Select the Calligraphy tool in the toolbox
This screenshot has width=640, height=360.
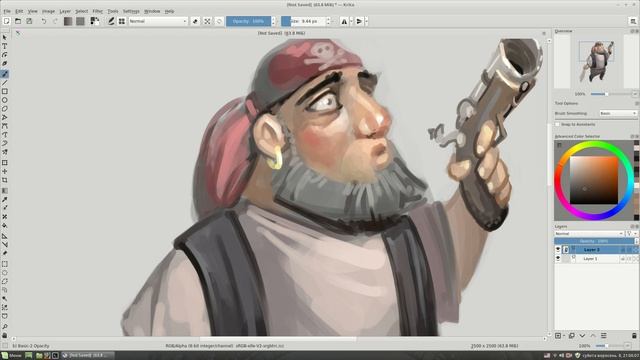(4, 63)
